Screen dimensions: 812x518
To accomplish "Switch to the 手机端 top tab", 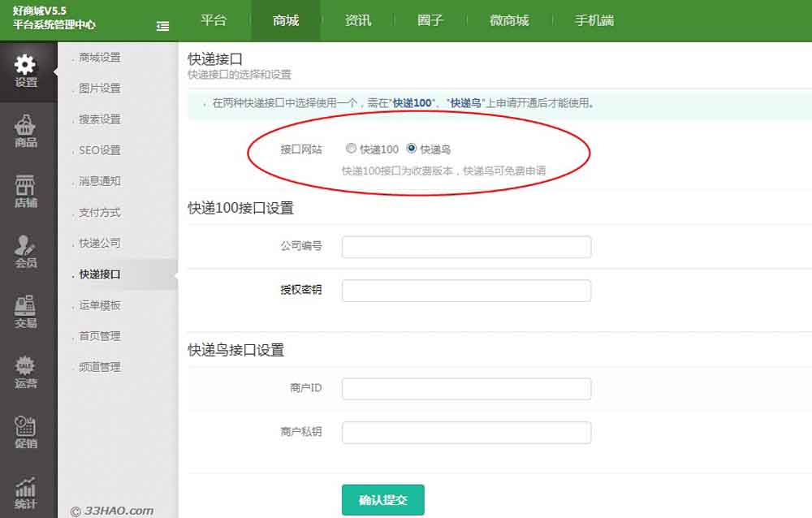I will pyautogui.click(x=594, y=21).
